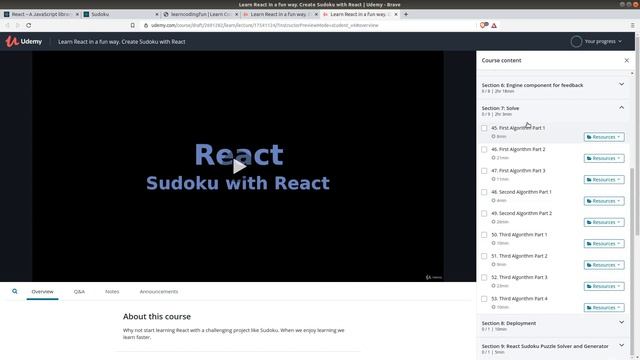Click the browser forward arrow

tap(18, 25)
